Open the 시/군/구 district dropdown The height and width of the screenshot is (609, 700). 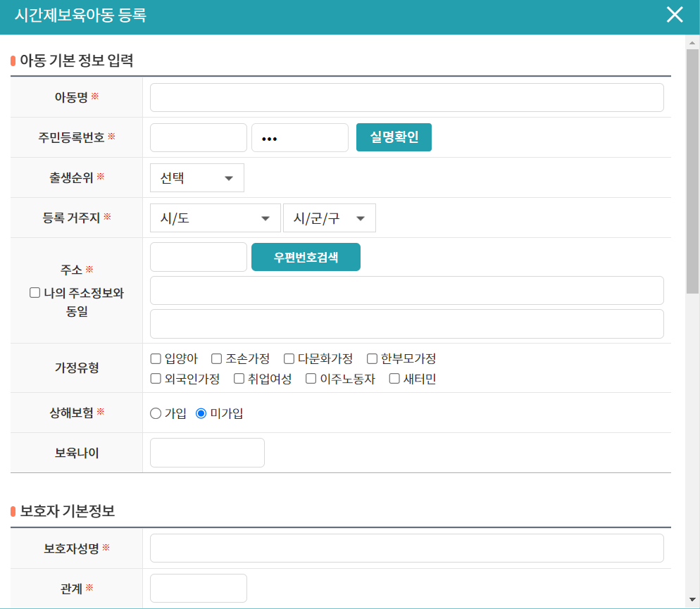329,218
